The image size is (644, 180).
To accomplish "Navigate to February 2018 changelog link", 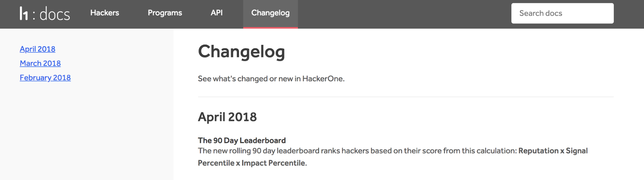I will pyautogui.click(x=45, y=77).
